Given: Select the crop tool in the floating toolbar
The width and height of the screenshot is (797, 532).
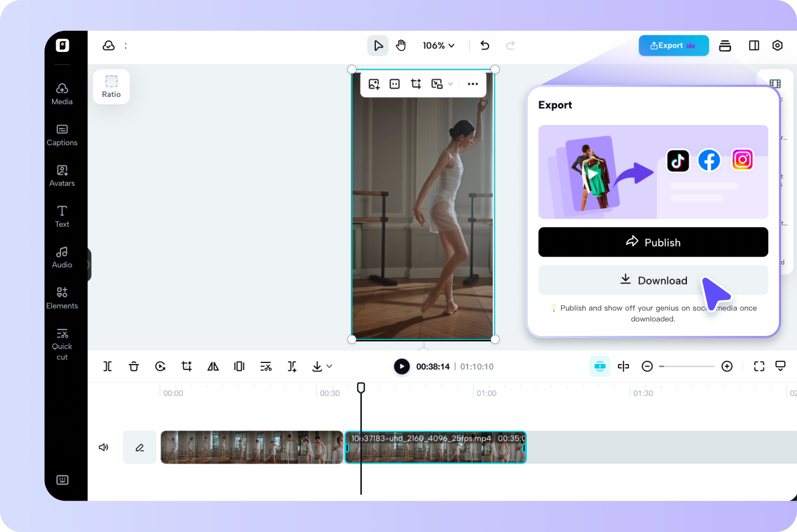Looking at the screenshot, I should point(416,84).
